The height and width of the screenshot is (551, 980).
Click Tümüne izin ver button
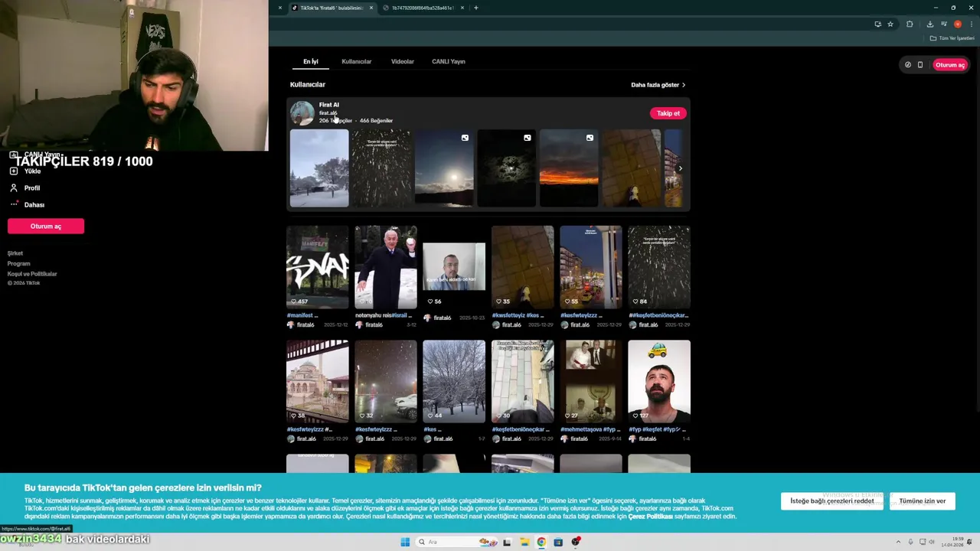click(923, 501)
